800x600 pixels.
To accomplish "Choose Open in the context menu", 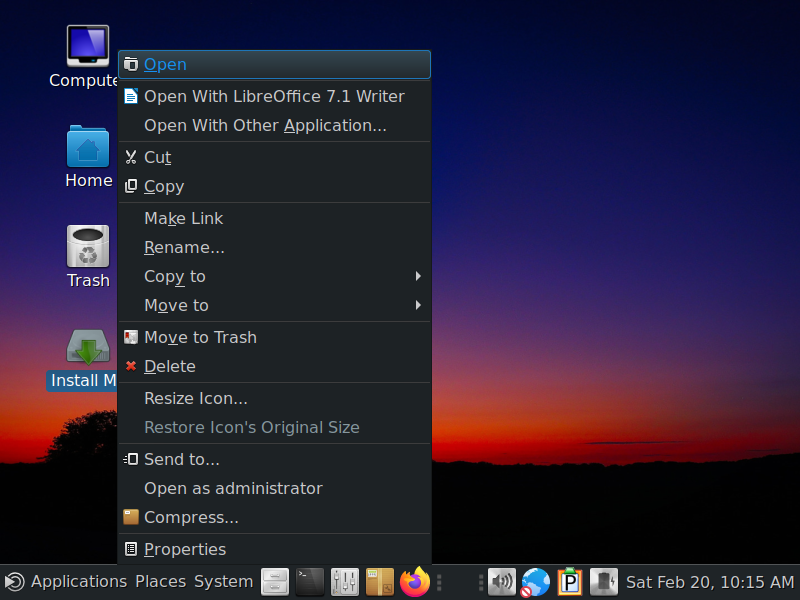I will (x=274, y=64).
